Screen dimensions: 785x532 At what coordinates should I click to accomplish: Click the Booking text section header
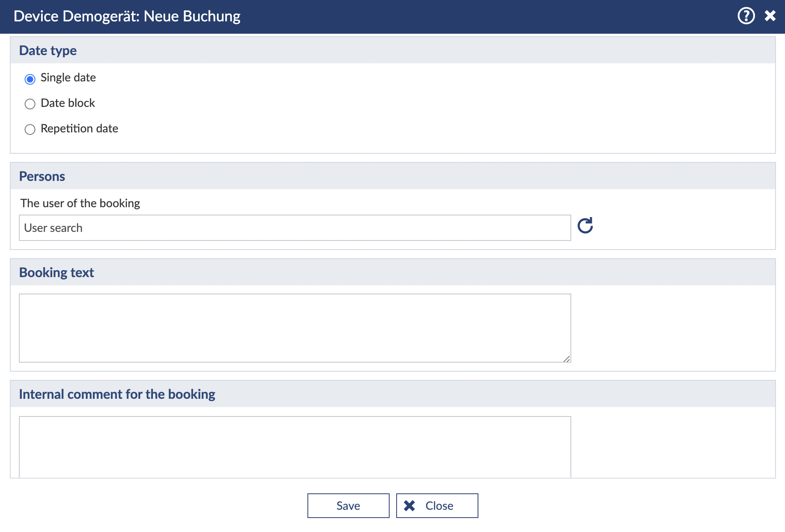coord(57,273)
